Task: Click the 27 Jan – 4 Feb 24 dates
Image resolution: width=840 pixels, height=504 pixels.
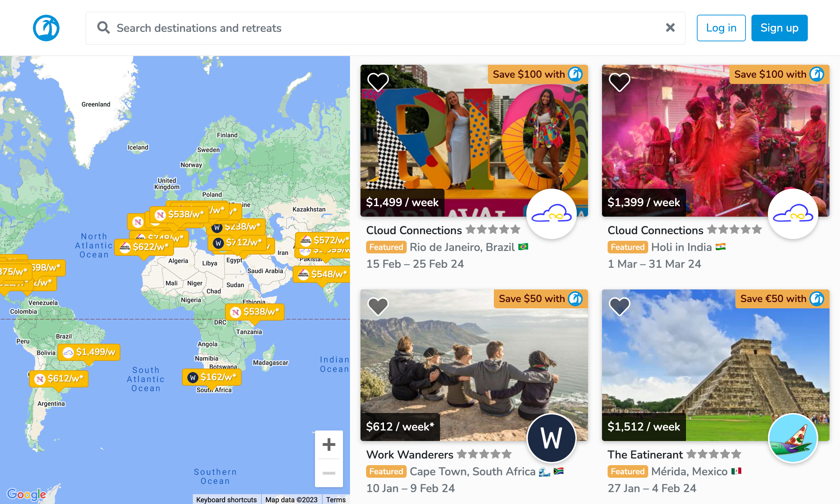Action: (652, 488)
